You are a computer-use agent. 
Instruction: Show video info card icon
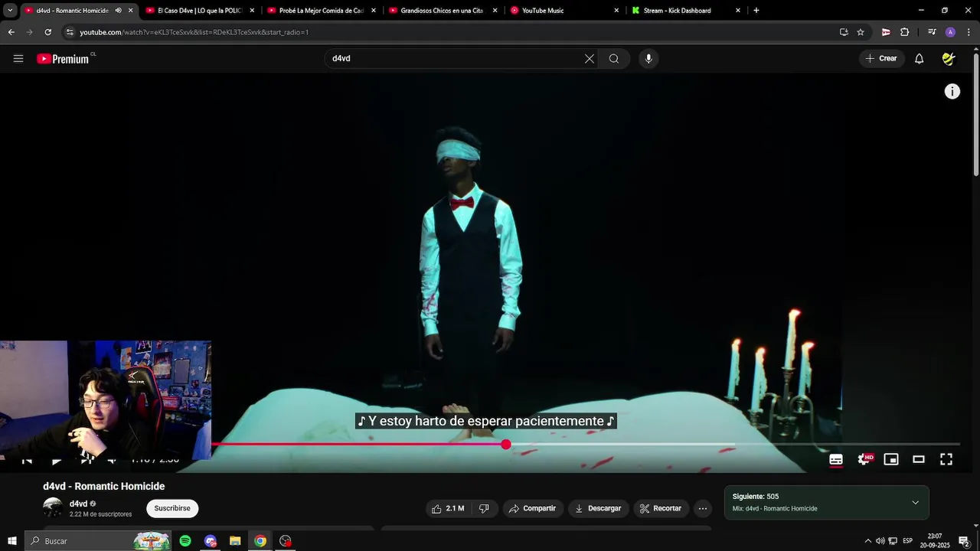click(x=952, y=92)
